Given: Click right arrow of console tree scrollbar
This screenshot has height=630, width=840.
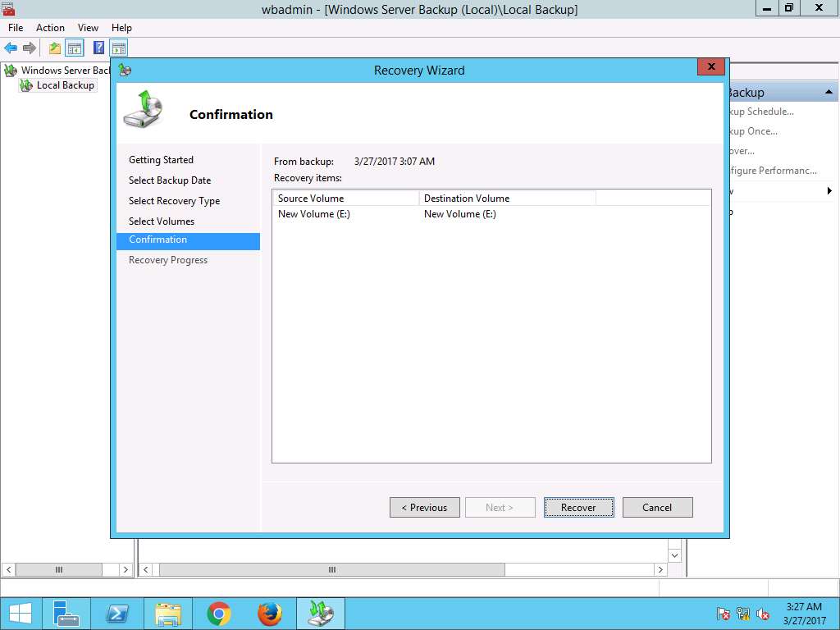Looking at the screenshot, I should click(x=126, y=569).
